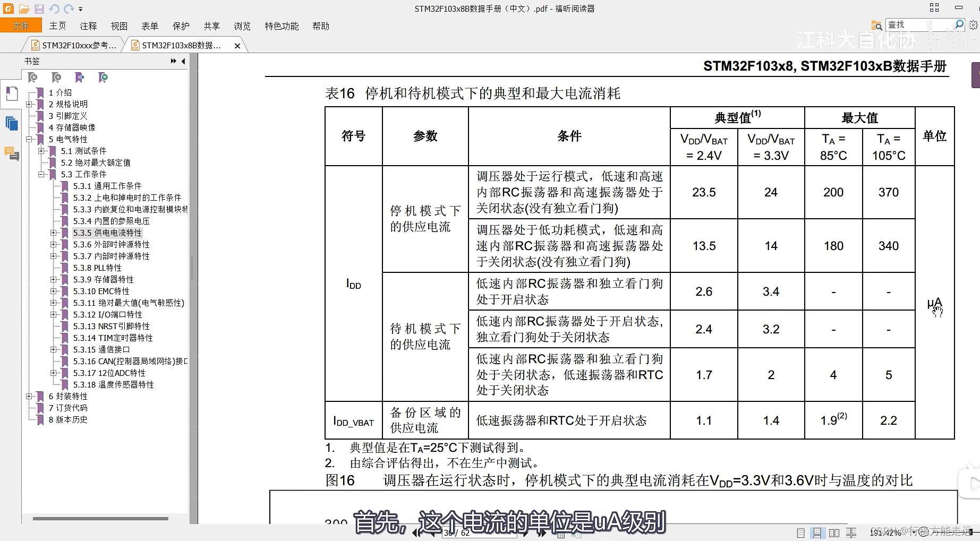Expand the 5.3.6 外部时钟源特性 node
Screen dimensions: 980x541
(53, 244)
